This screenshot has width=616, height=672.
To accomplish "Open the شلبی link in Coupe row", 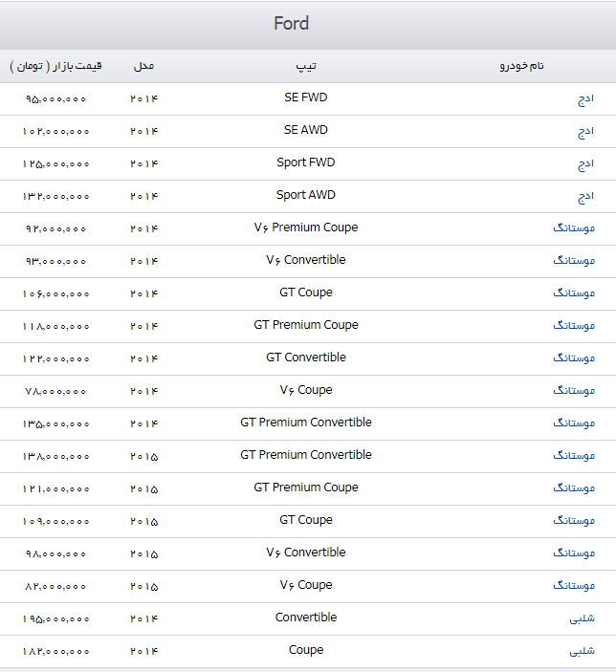I will (x=583, y=651).
